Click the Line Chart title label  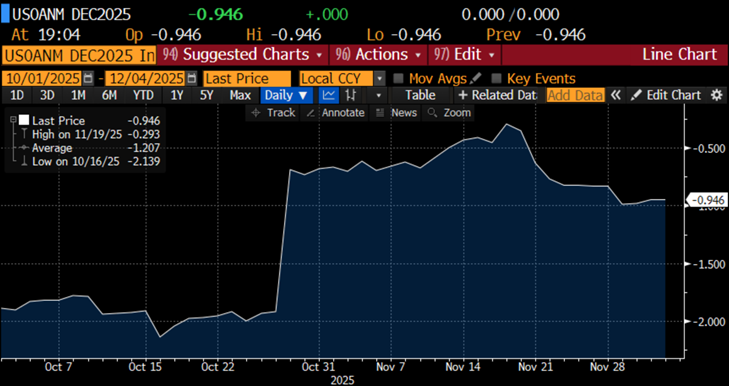coord(680,54)
